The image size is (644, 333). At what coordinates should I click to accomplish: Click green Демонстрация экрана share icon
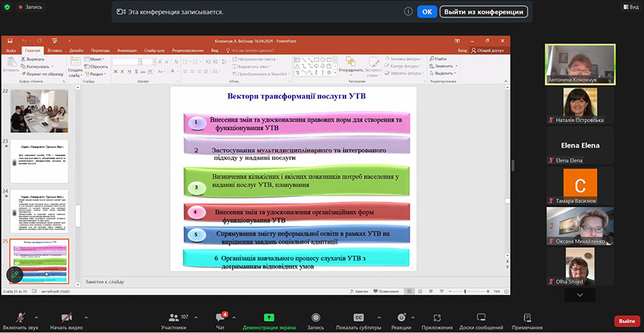pos(269,317)
